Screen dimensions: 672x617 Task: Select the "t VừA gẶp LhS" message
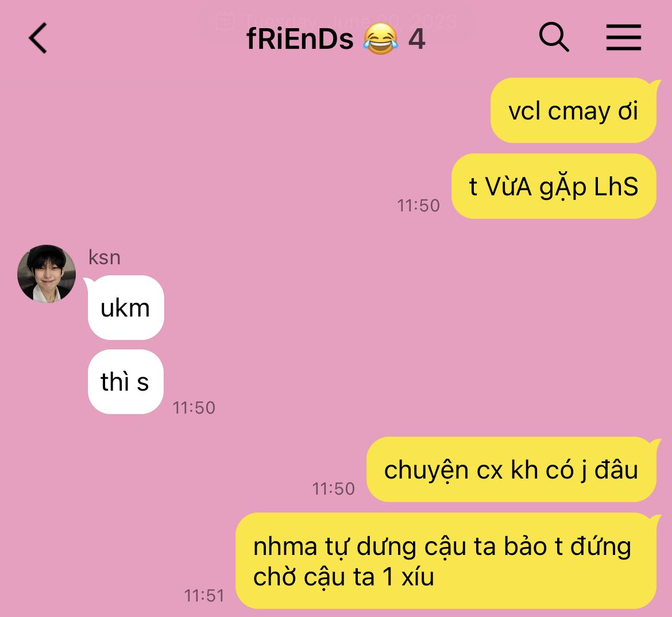pos(554,187)
